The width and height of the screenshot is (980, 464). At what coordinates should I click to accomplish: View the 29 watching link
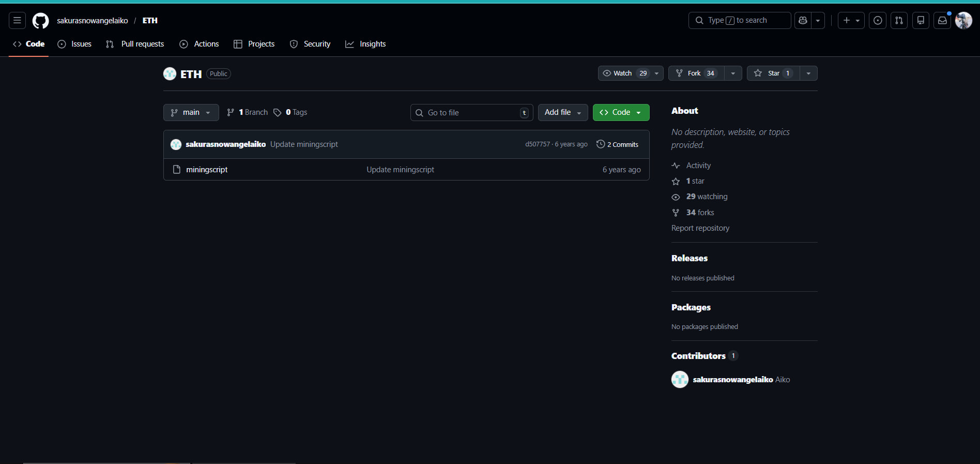pos(707,197)
